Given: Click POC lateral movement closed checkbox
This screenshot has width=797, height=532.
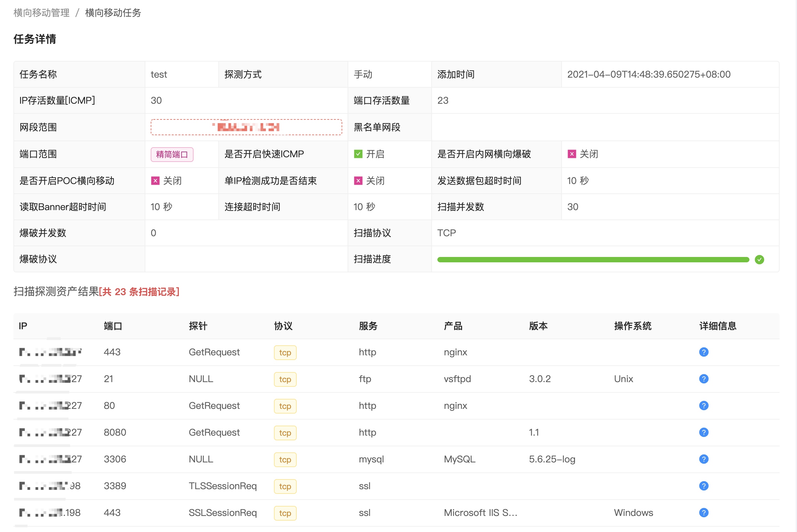Looking at the screenshot, I should [155, 181].
